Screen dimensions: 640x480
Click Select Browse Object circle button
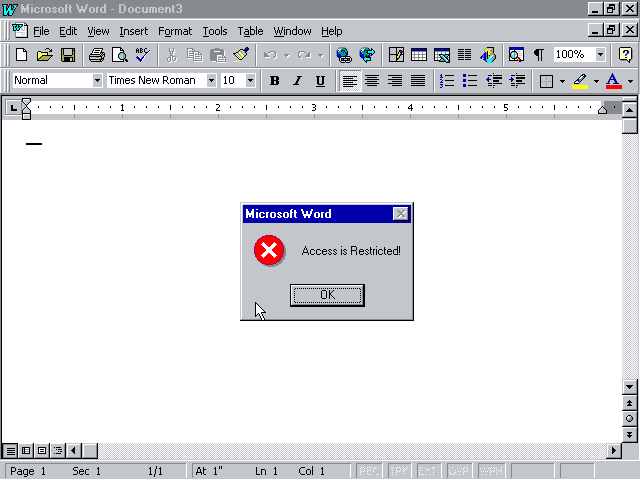coord(629,419)
